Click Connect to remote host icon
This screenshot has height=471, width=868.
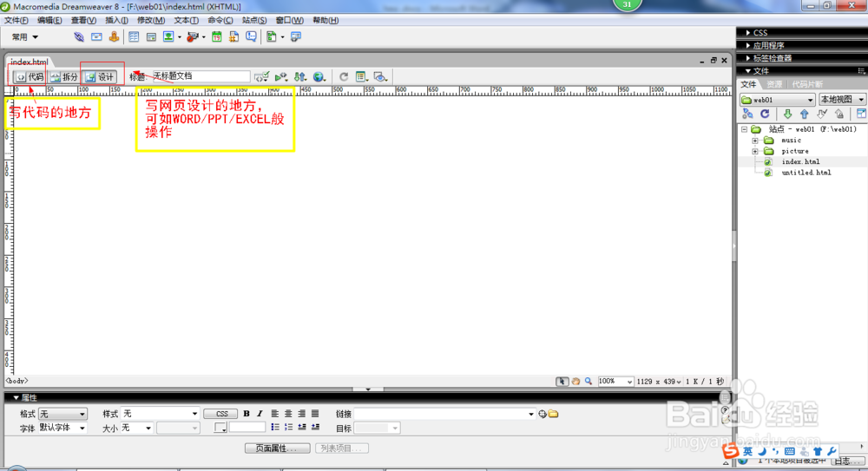pyautogui.click(x=747, y=114)
